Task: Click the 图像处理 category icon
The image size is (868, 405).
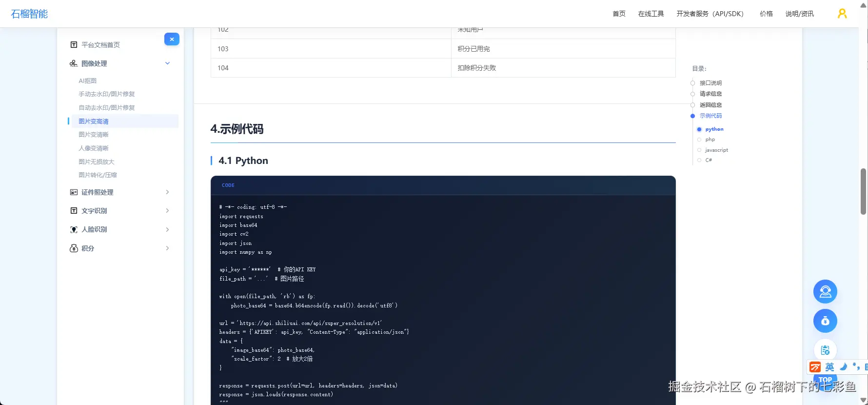Action: tap(74, 63)
